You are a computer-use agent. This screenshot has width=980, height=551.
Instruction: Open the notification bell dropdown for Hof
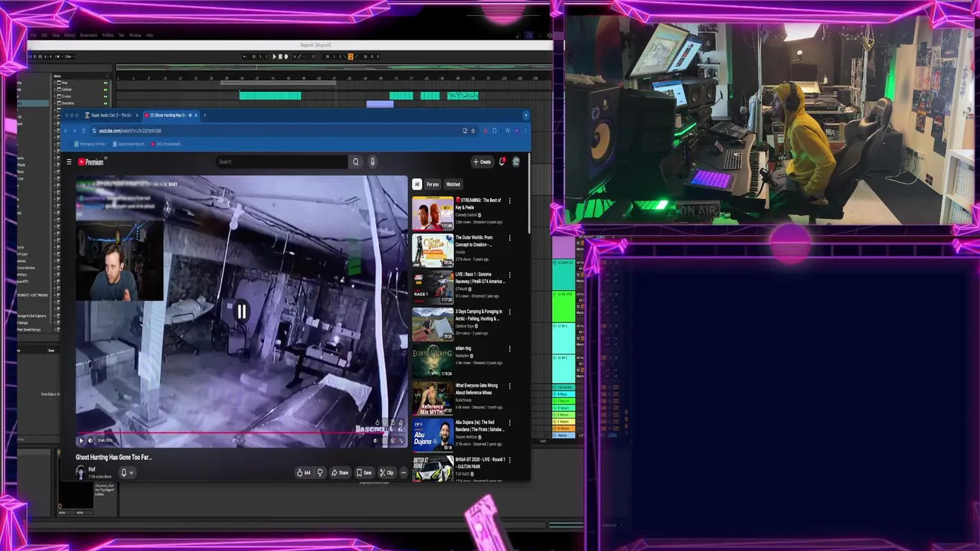pos(126,473)
